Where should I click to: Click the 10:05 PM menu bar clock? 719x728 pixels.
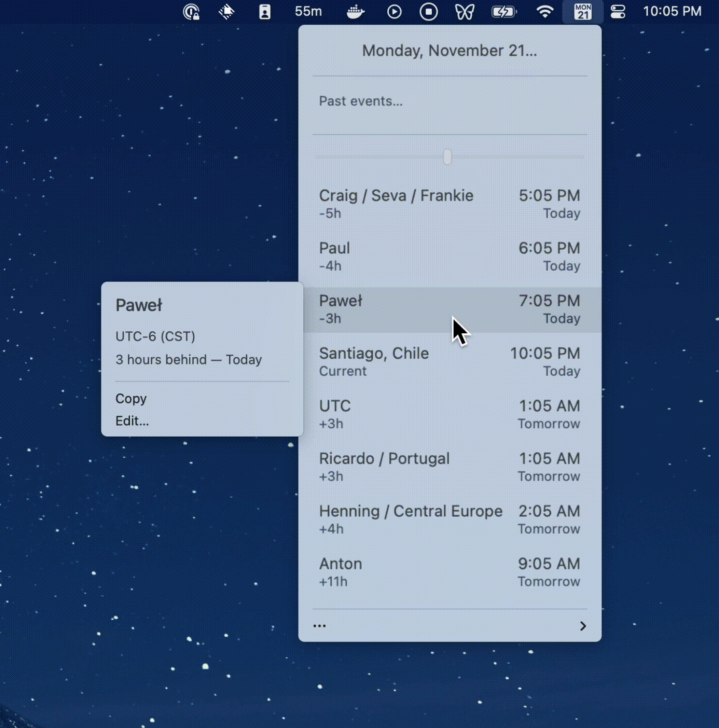tap(672, 11)
